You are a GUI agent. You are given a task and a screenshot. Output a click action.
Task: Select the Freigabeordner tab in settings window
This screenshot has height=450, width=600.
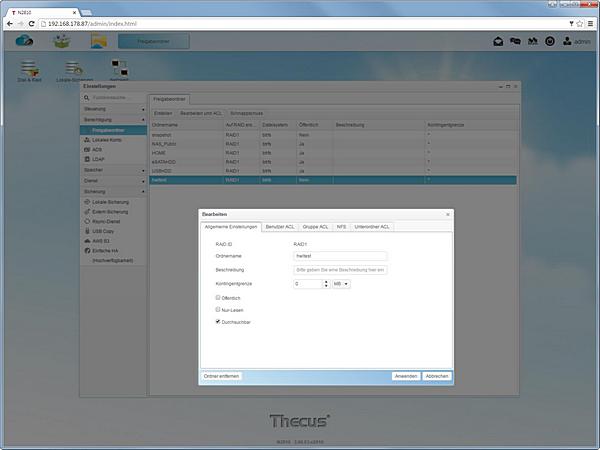tap(169, 99)
